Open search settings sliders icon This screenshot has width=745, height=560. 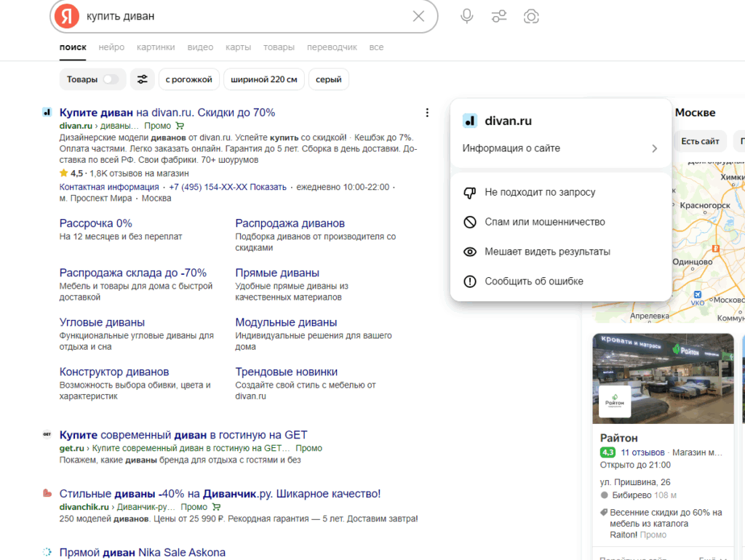(499, 16)
